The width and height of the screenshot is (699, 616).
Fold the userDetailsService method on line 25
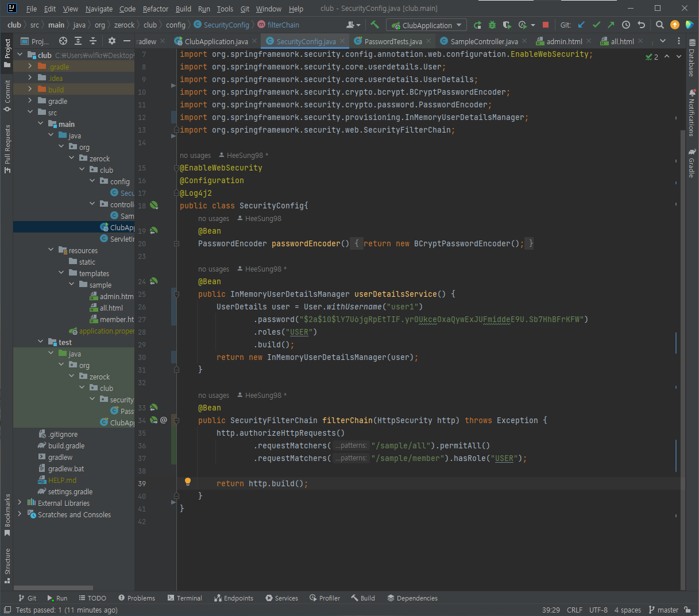(x=176, y=295)
